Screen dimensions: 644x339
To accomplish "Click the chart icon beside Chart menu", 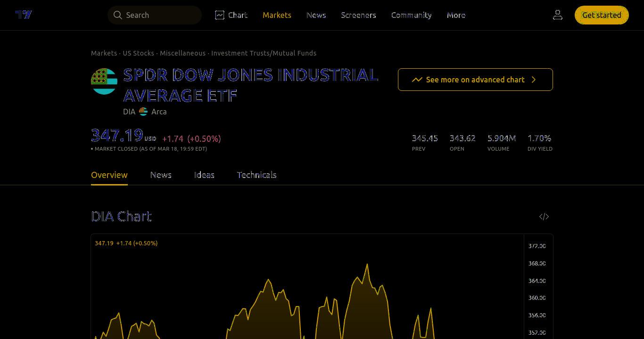I will coord(220,15).
